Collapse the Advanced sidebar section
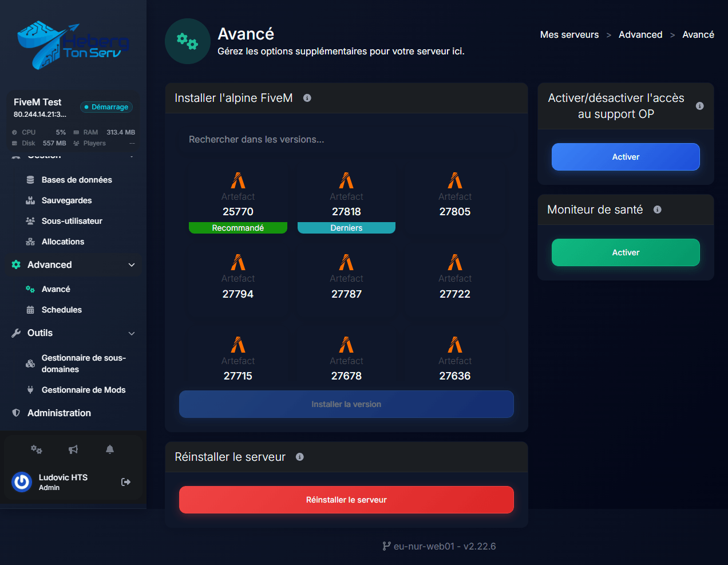Screen dimensions: 728x565 132,264
